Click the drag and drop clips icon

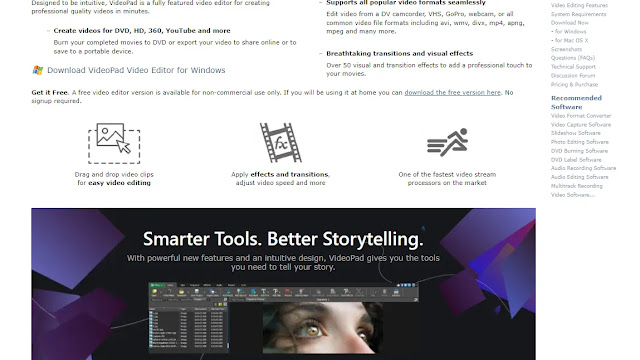[x=114, y=143]
